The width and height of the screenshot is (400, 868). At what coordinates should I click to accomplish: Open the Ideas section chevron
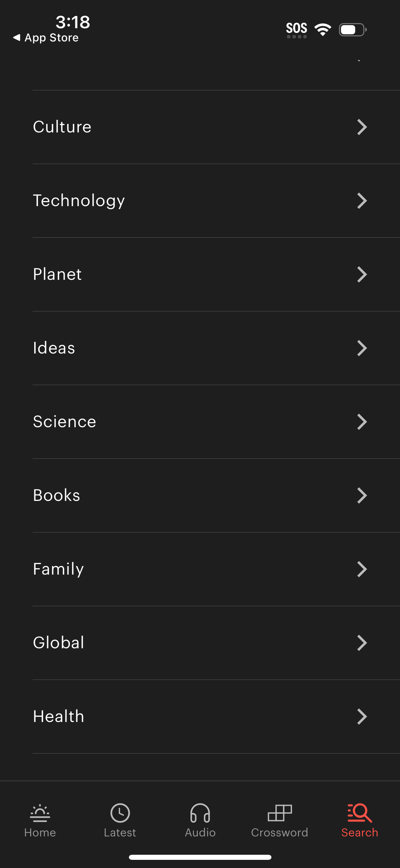[362, 348]
